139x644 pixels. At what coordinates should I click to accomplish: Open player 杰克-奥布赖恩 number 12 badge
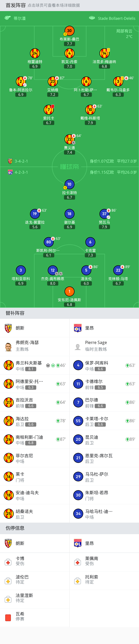pos(53,270)
